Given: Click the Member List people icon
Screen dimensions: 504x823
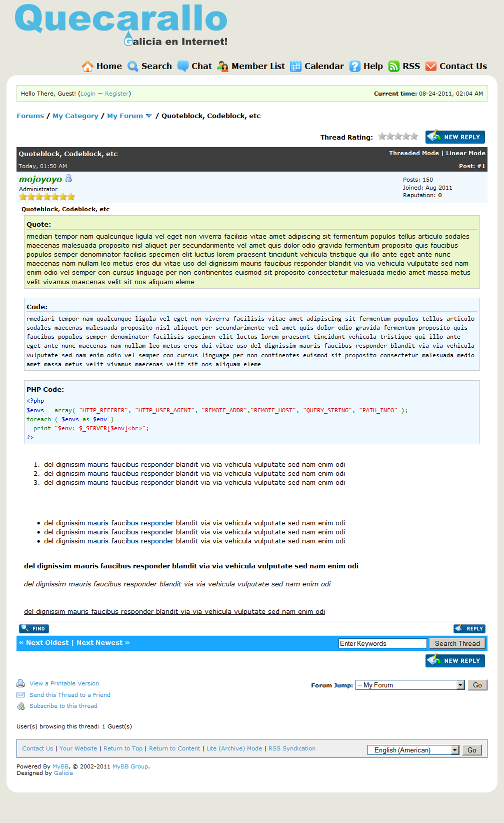Looking at the screenshot, I should click(222, 66).
